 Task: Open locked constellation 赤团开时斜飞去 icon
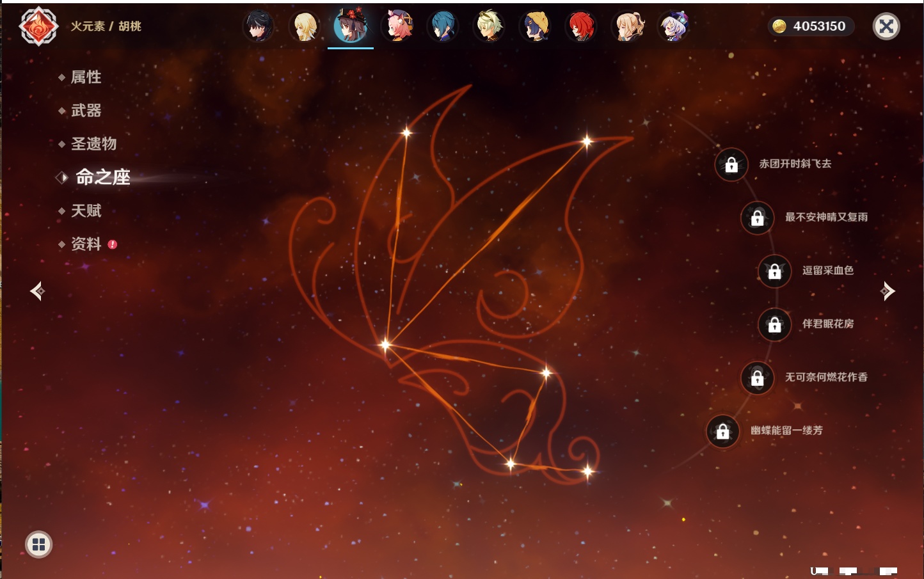[731, 165]
